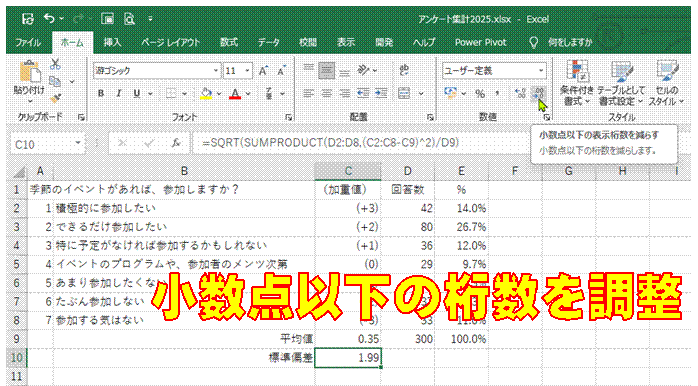This screenshot has height=386, width=698.
Task: Open the 数値 group dialog launcher
Action: [x=547, y=117]
